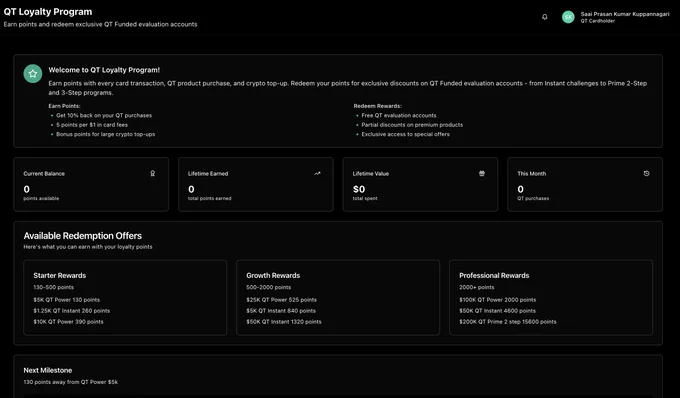Open Saai Prasan Kumar Kuppannagari profile name
Screen dimensions: 680x398
625,14
